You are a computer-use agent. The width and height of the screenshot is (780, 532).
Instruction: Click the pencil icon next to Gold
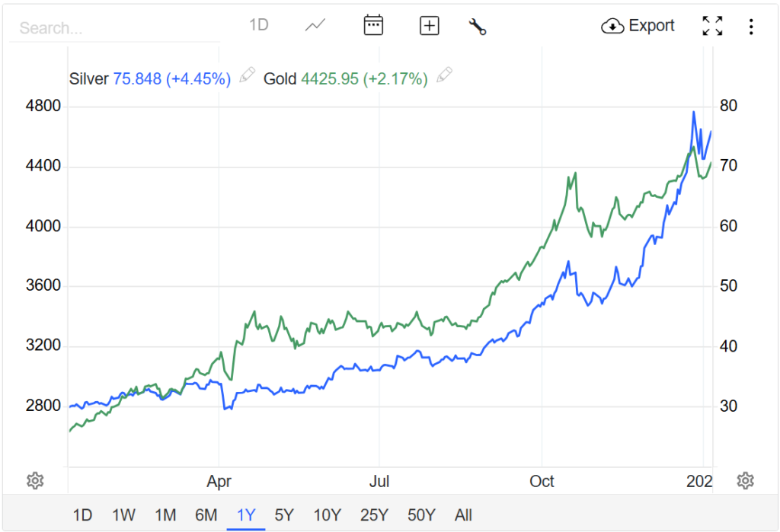tap(444, 75)
